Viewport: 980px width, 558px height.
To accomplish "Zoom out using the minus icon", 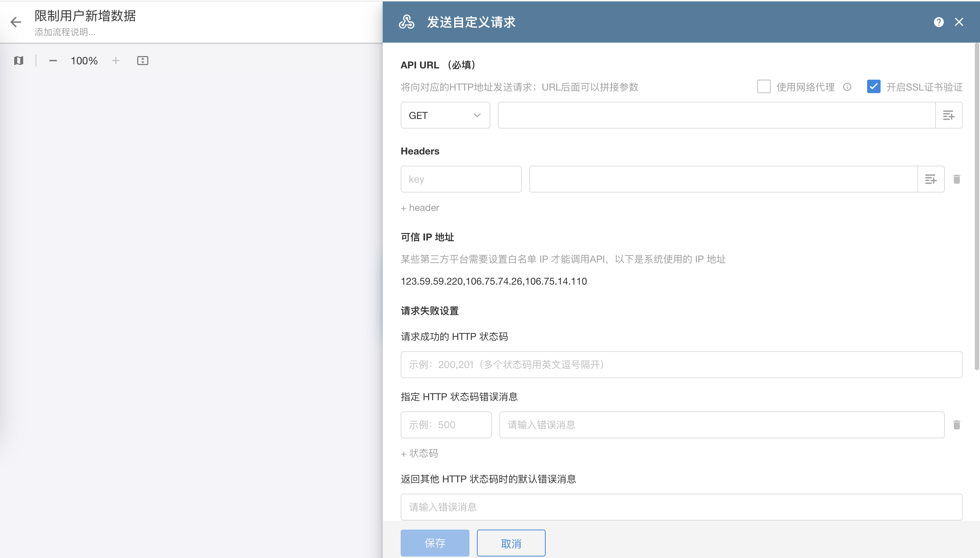I will tap(53, 61).
